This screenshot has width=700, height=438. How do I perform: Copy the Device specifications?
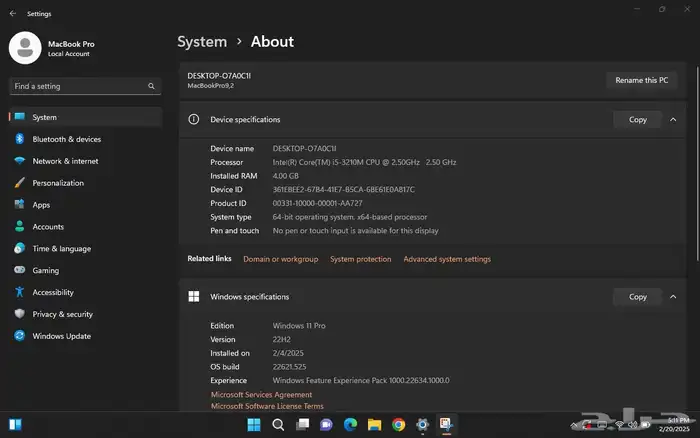tap(637, 120)
